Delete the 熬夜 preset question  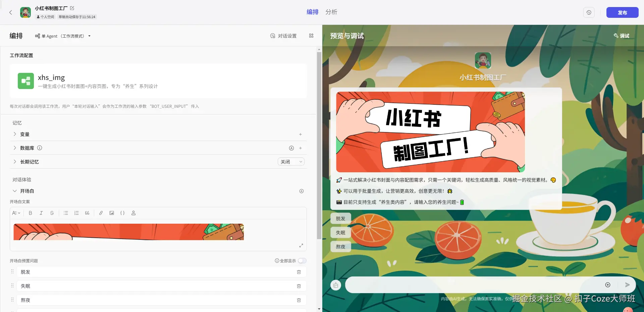click(299, 300)
